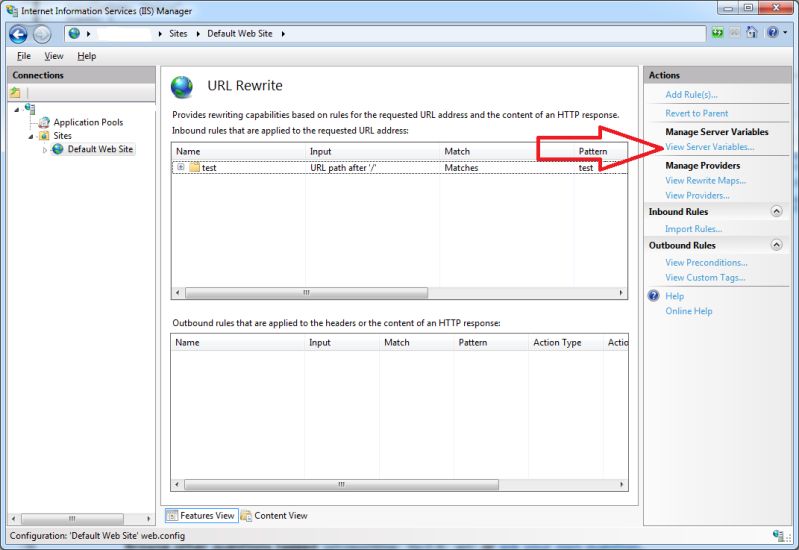
Task: Open the Help menu
Action: click(87, 56)
